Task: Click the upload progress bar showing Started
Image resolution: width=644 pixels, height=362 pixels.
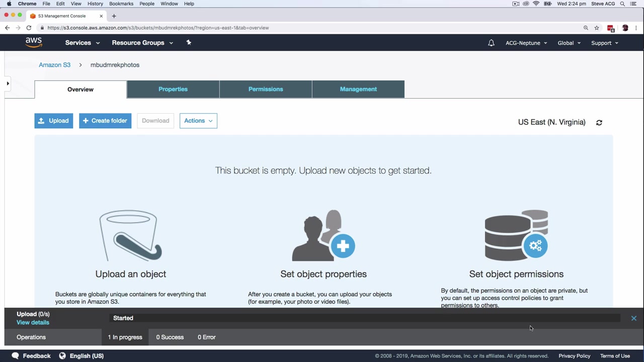Action: (x=365, y=318)
